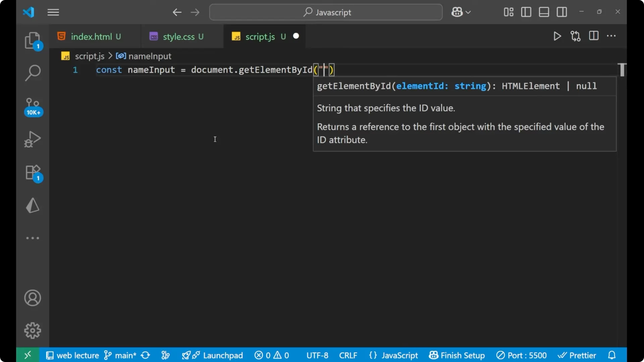The width and height of the screenshot is (644, 362).
Task: Open the Run and Debug view
Action: (33, 139)
